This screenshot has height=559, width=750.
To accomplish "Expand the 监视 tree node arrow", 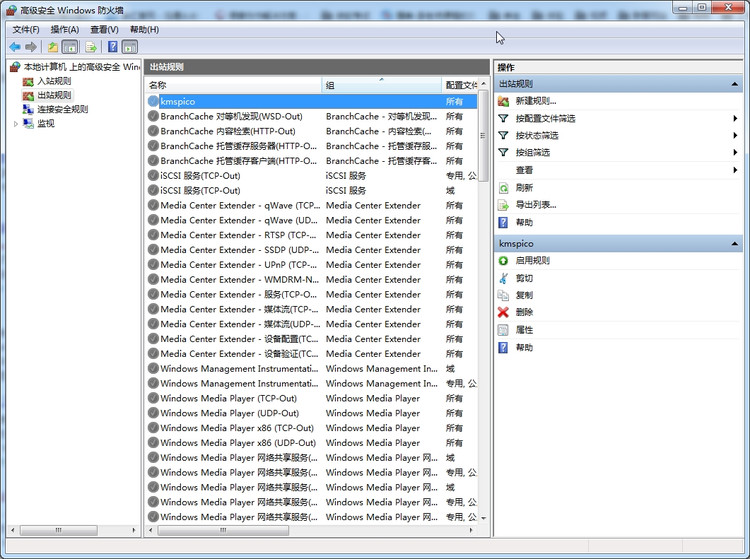I will [15, 124].
